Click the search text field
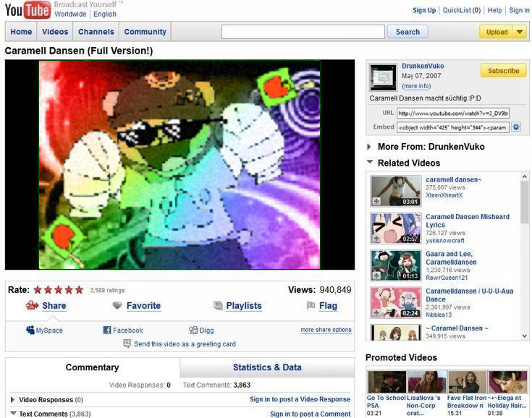Viewport: 532px width, 418px height. pos(303,32)
